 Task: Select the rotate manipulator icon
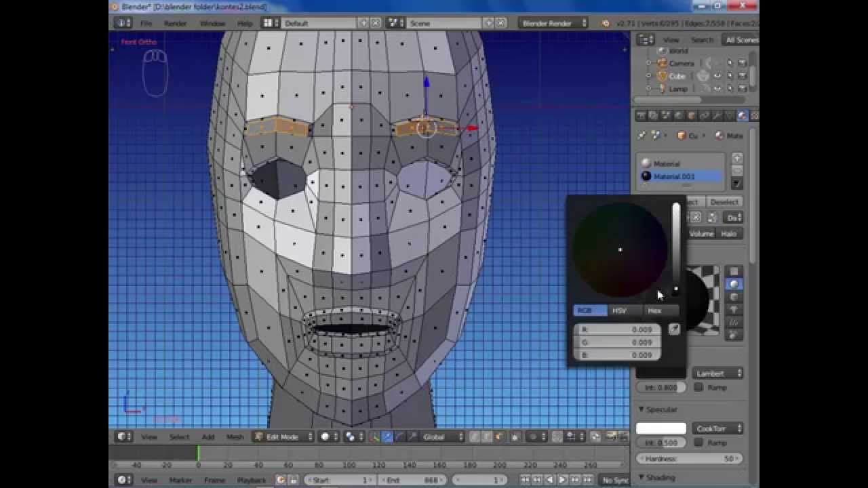tap(399, 437)
